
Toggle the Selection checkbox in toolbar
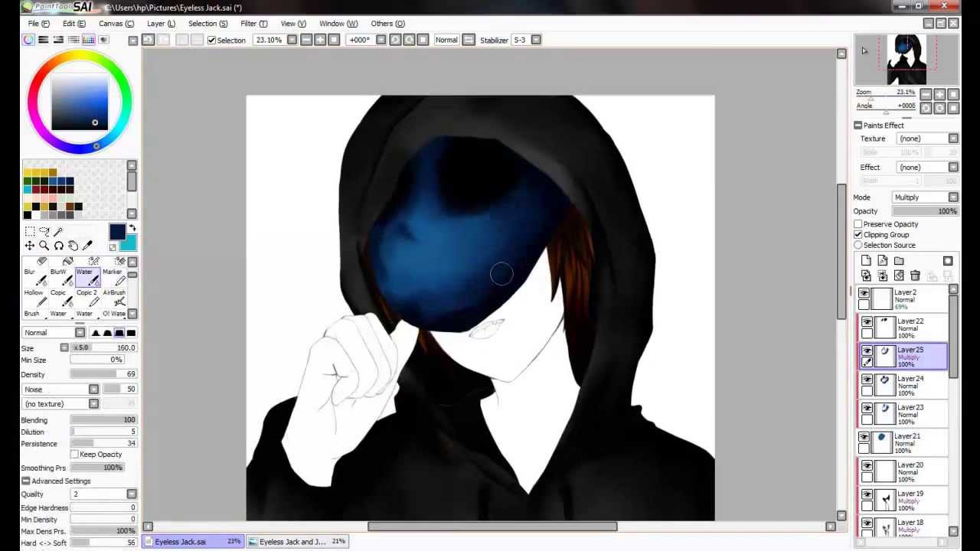(212, 40)
